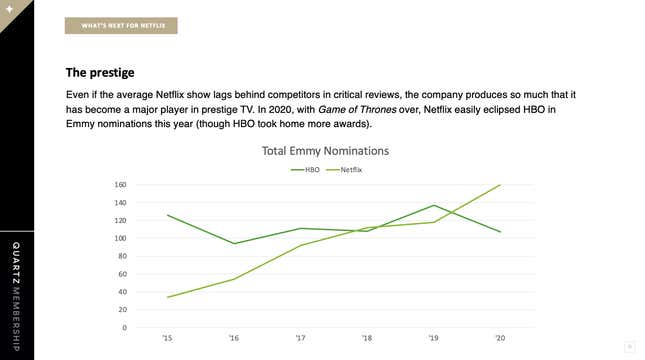Click the star icon in top-left corner
This screenshot has height=360, width=645.
pos(9,9)
